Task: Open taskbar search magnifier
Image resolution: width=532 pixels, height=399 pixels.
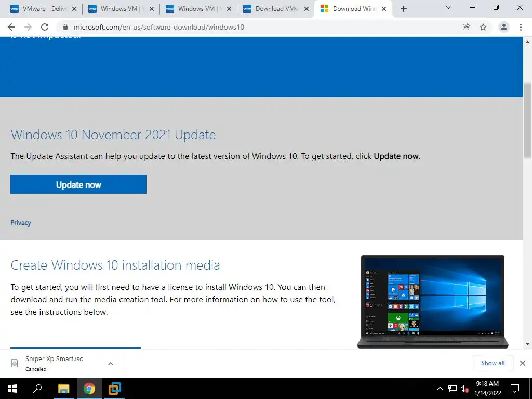Action: pyautogui.click(x=37, y=389)
